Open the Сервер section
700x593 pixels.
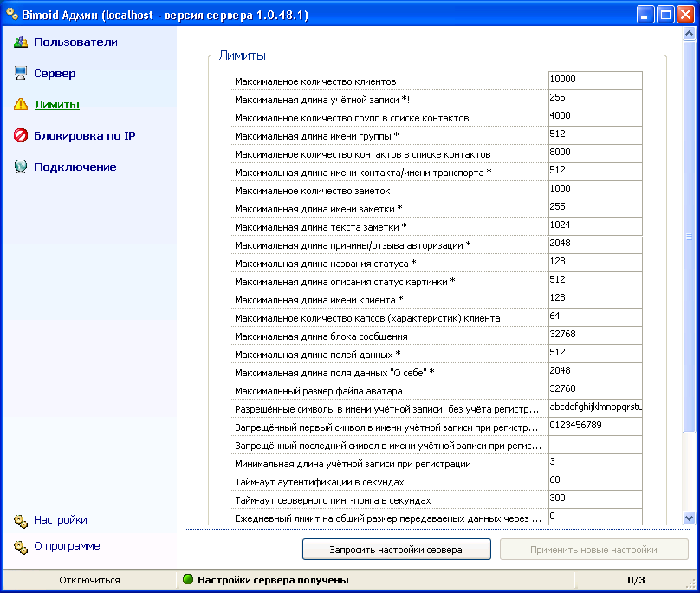coord(55,74)
